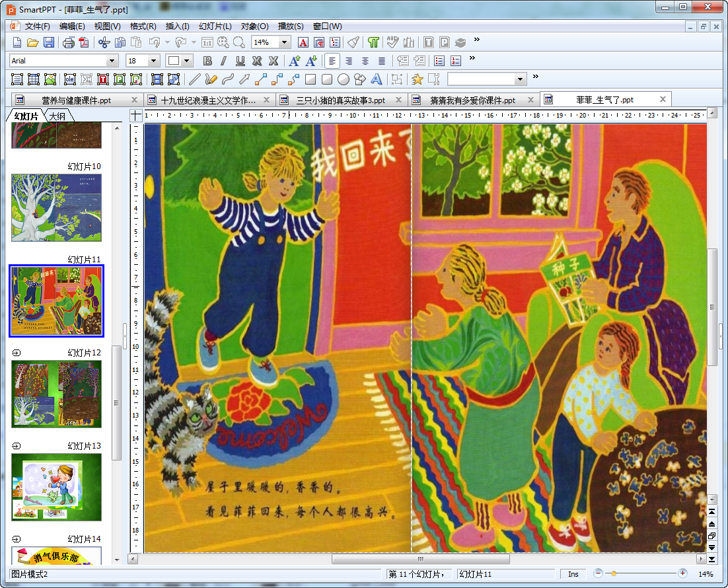This screenshot has height=588, width=728.
Task: Click the status bar zoom slider handle
Action: pos(613,573)
